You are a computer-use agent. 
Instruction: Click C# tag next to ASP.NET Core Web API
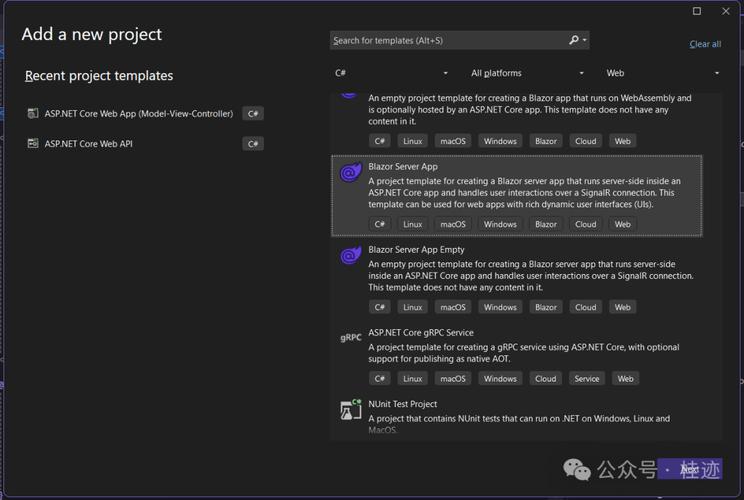253,144
